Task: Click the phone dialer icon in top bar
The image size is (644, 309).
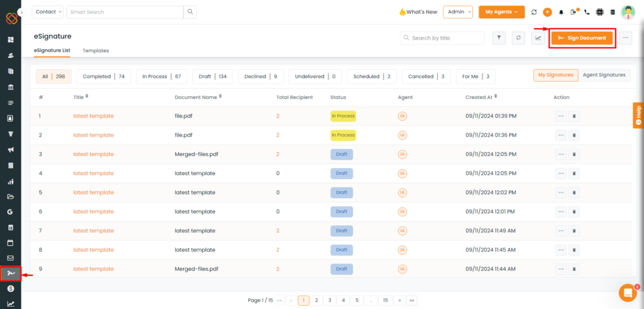Action: [x=587, y=13]
